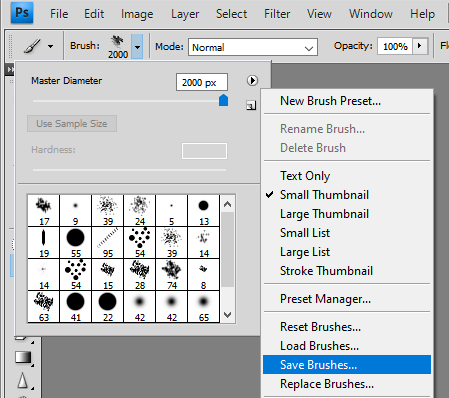Select the hard round brush preset 41
449x398 pixels.
point(76,307)
